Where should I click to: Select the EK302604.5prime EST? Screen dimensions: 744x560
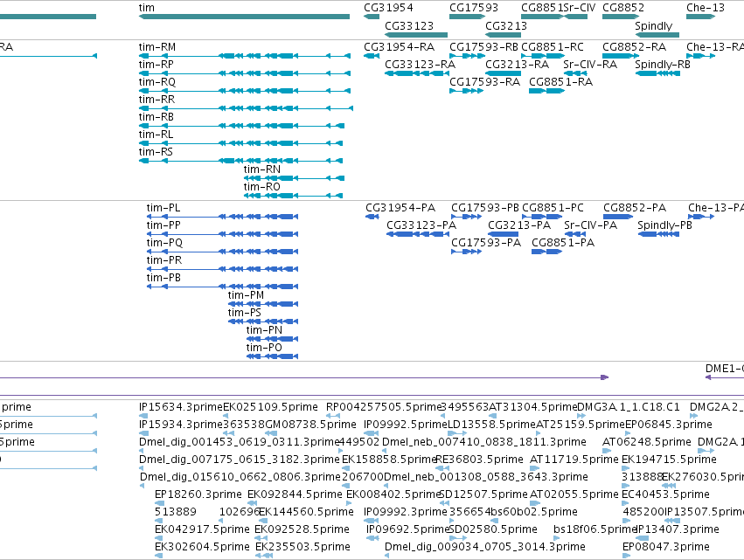point(158,556)
